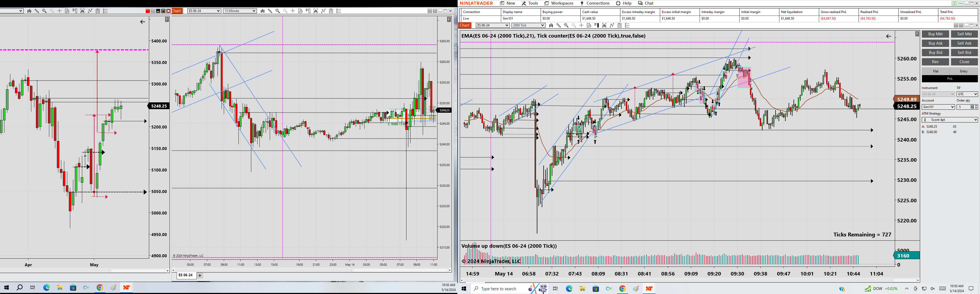The width and height of the screenshot is (980, 294).
Task: Open instrument dropdown ES 06-24 in 15 Minute chart
Action: pos(204,11)
